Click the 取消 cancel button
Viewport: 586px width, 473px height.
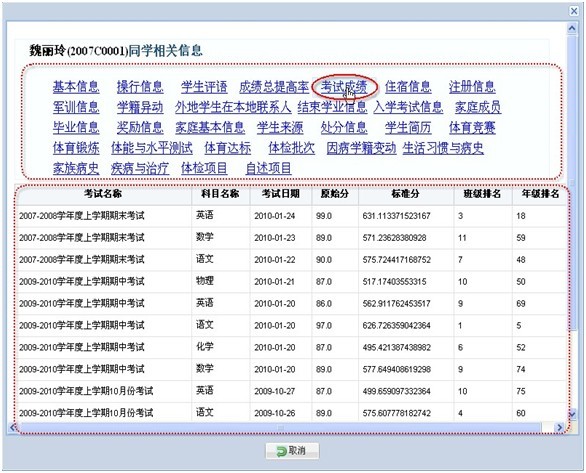[292, 451]
